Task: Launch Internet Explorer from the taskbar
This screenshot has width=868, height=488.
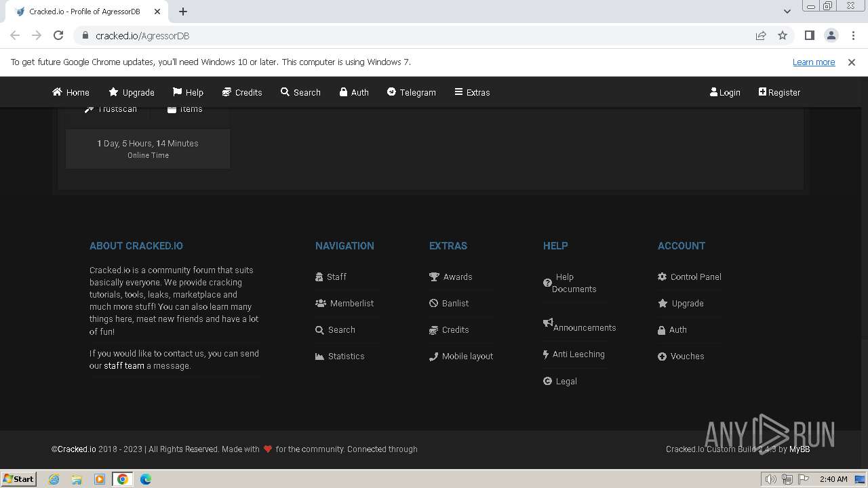Action: (54, 479)
